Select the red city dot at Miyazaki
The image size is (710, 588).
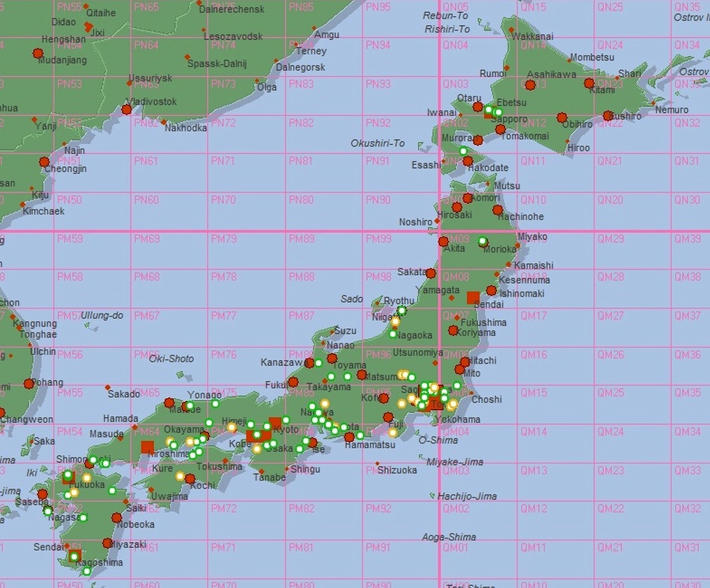[107, 543]
